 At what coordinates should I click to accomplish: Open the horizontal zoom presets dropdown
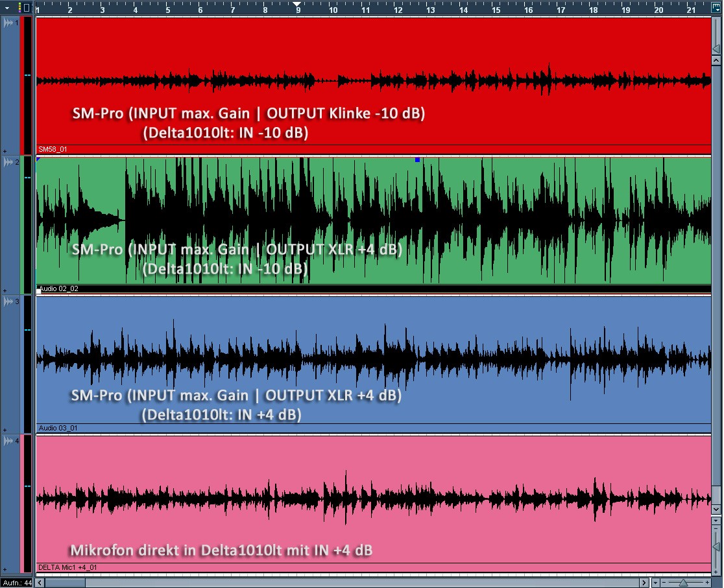pyautogui.click(x=655, y=583)
